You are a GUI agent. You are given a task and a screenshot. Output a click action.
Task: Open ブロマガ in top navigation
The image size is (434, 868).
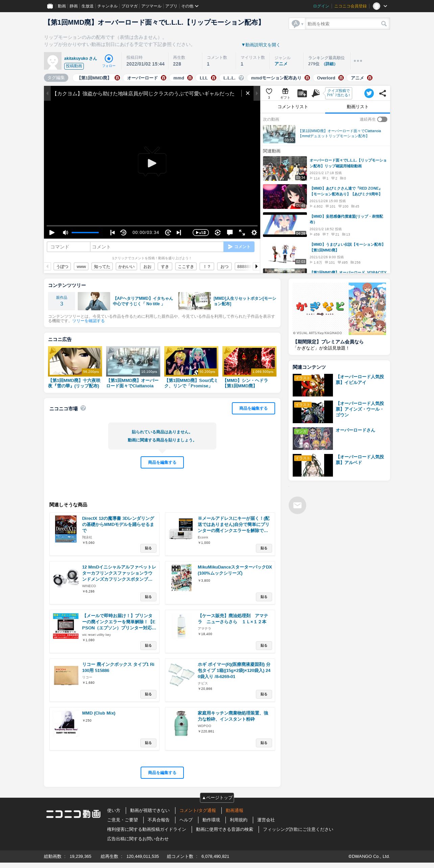coord(129,6)
